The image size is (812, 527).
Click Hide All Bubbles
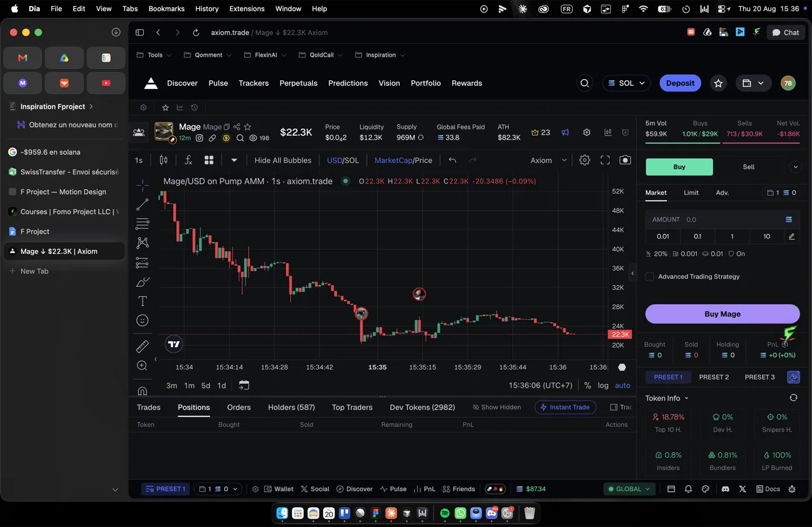(283, 160)
